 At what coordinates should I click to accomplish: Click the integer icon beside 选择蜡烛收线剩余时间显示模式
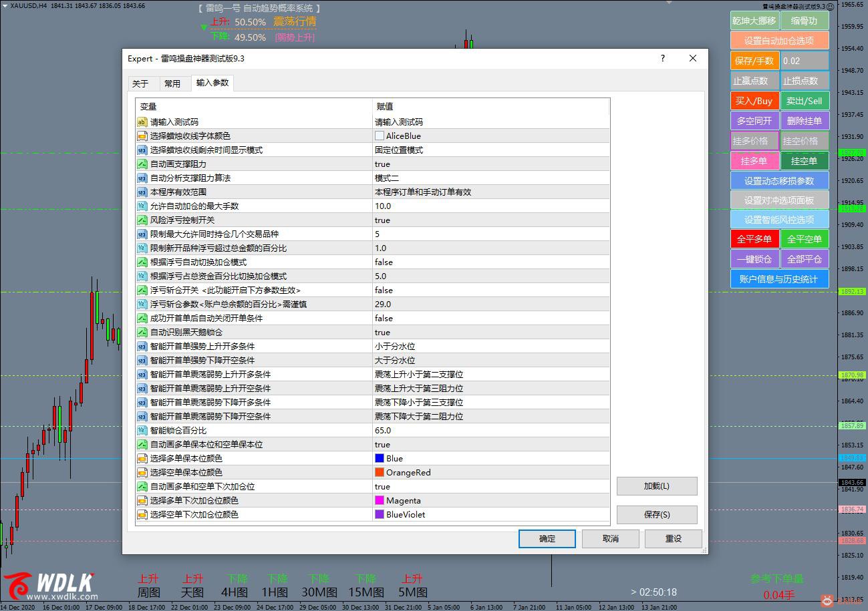142,150
